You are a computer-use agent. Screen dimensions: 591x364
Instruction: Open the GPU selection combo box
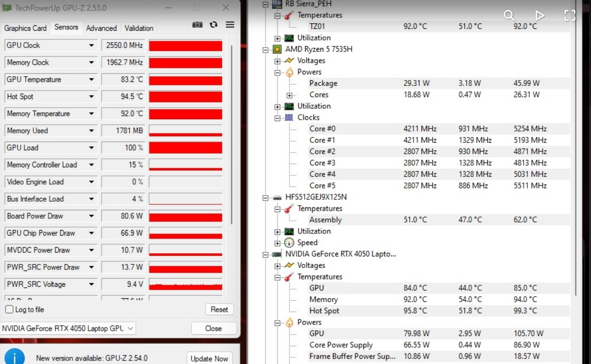(68, 328)
